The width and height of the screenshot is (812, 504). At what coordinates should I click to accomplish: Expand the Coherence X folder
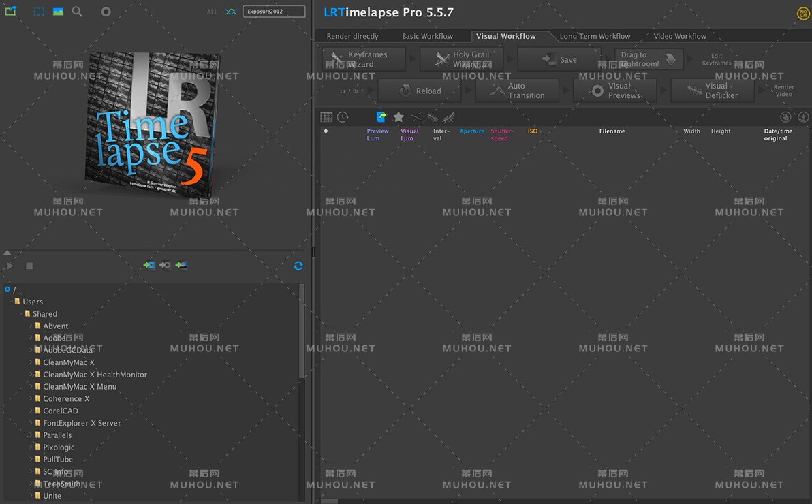pyautogui.click(x=31, y=398)
